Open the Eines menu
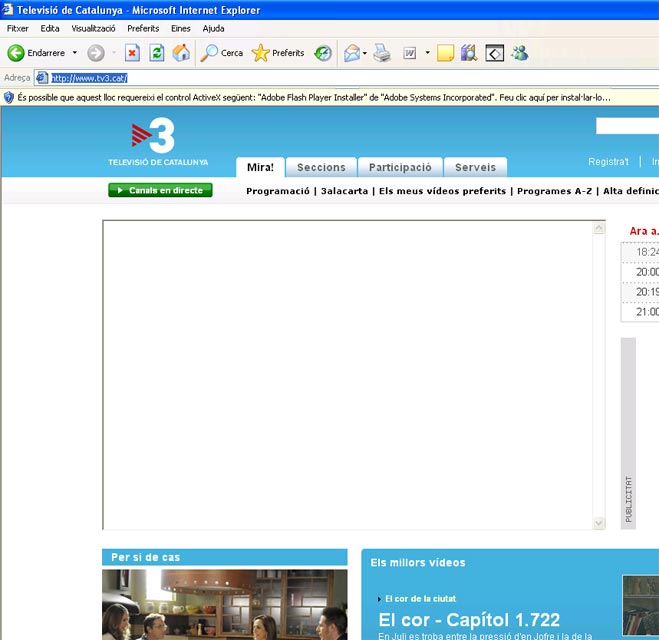659x640 pixels. [181, 29]
